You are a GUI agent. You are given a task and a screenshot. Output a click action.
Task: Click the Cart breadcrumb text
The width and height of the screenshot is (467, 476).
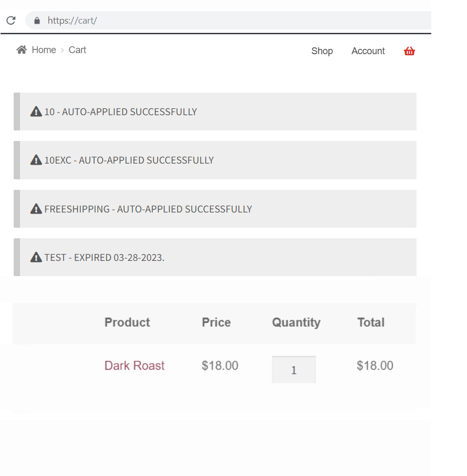point(77,50)
